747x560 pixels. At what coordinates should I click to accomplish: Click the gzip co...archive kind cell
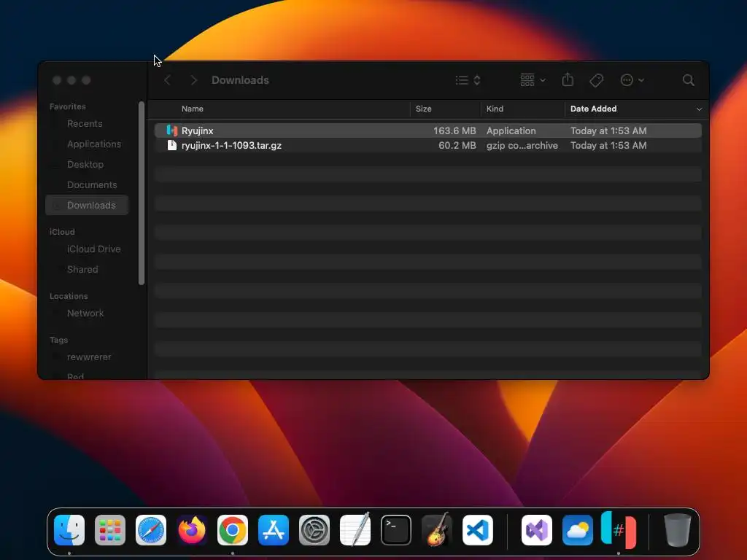click(522, 145)
